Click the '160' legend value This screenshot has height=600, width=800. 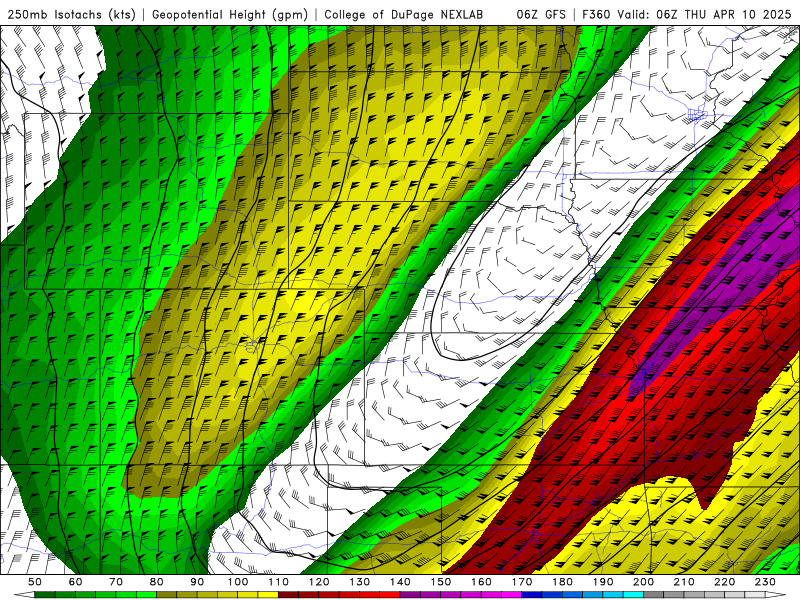(x=481, y=582)
